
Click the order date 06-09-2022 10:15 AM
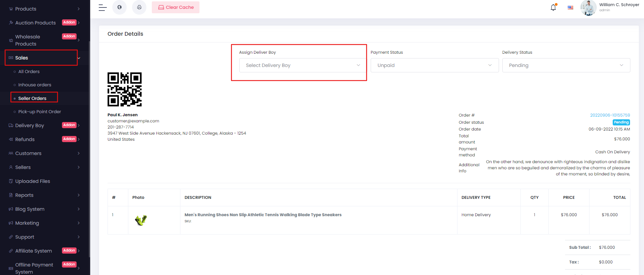click(x=609, y=129)
